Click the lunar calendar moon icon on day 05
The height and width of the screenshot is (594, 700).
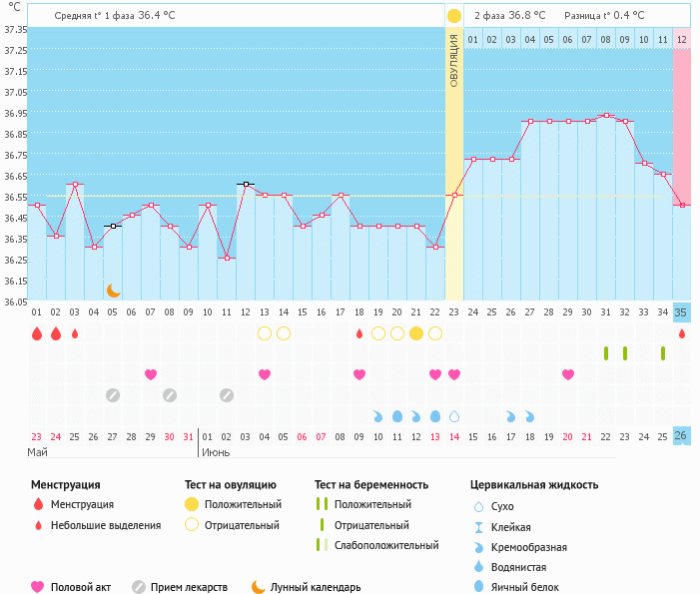click(x=113, y=291)
